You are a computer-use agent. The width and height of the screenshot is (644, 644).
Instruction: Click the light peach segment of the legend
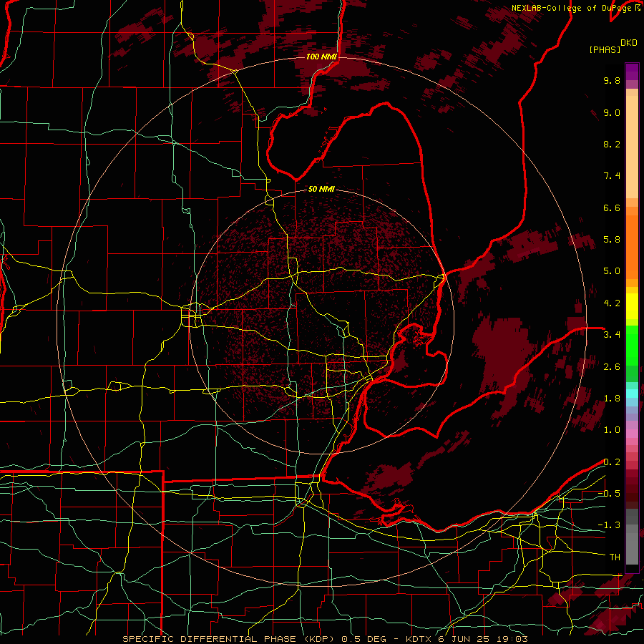(x=632, y=147)
